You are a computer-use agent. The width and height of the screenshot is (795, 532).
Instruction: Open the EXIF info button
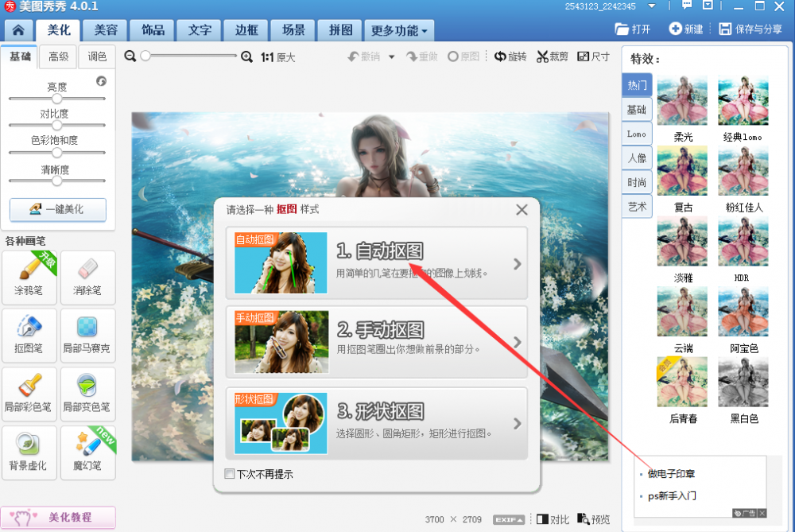tap(509, 520)
